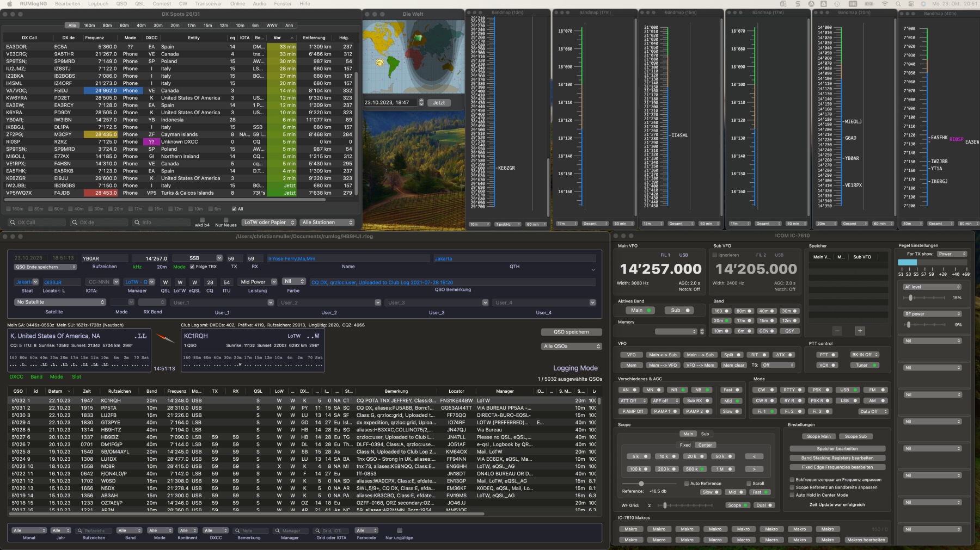980x550 pixels.
Task: Uncheck the All bands checkbox in DX Spots
Action: coord(234,209)
